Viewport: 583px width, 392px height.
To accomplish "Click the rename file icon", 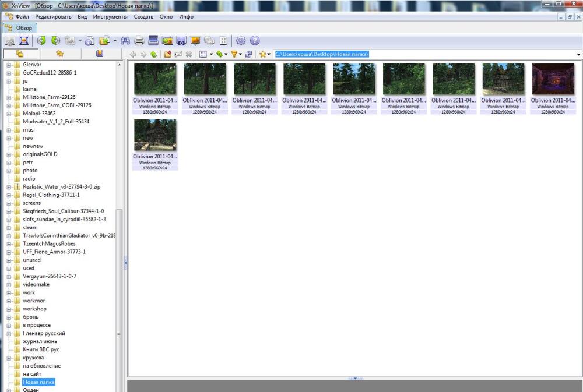I will 178,55.
